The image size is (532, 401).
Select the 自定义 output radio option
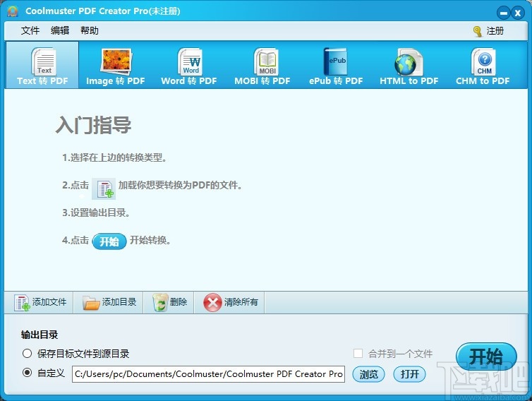(x=27, y=373)
